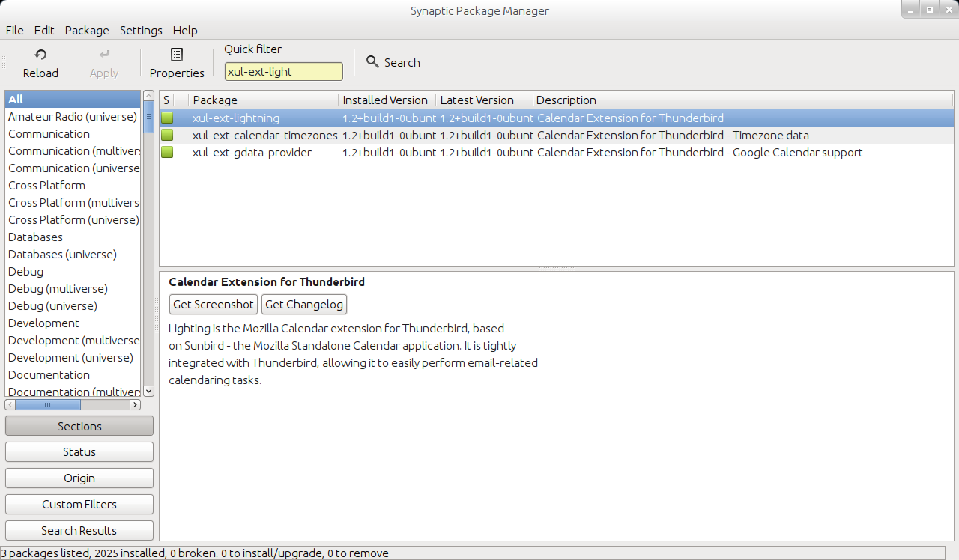Click sections list scroll-down arrow
Image resolution: width=959 pixels, height=560 pixels.
point(148,391)
